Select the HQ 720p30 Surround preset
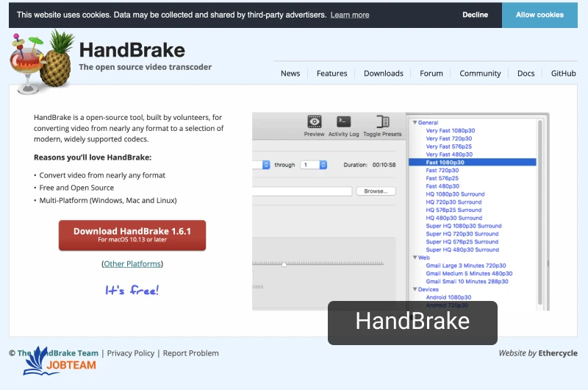Viewport: 588px width, 390px height. pyautogui.click(x=453, y=202)
